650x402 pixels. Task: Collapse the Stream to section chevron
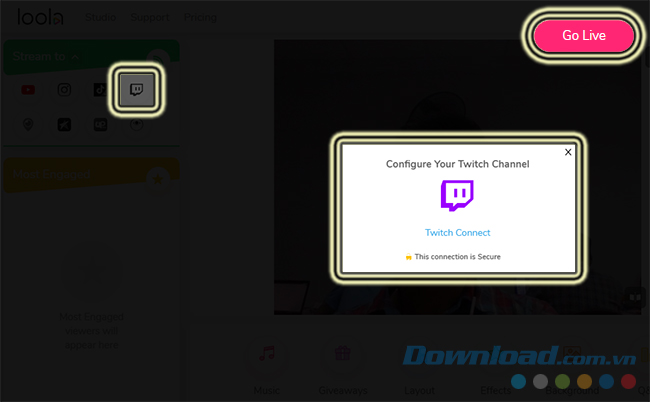tap(75, 57)
